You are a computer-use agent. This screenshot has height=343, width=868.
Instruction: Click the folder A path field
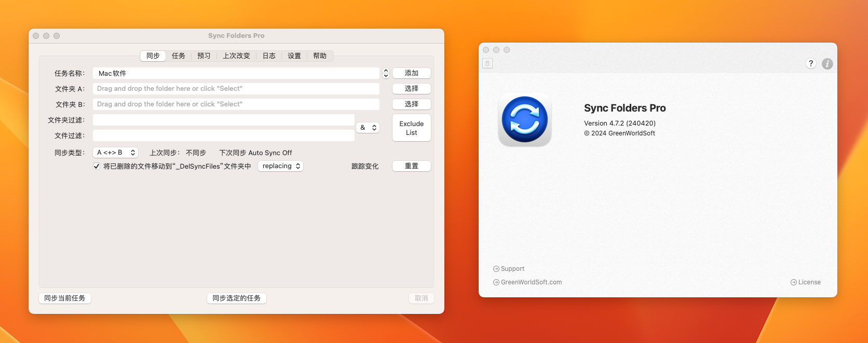(236, 89)
